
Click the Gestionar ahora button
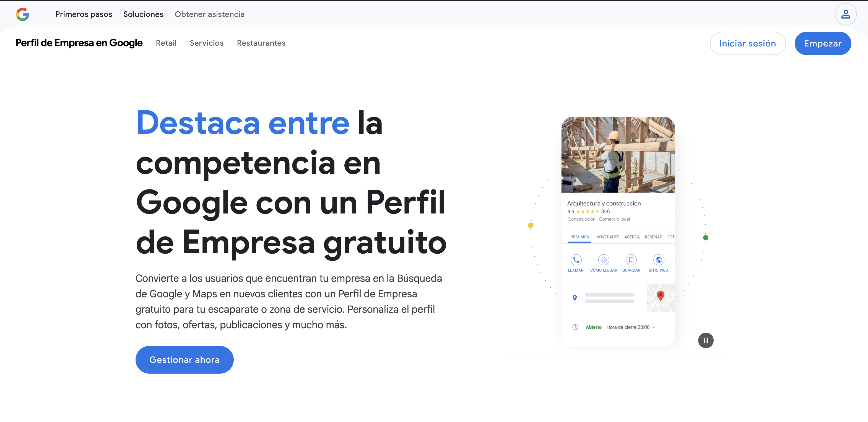point(184,360)
